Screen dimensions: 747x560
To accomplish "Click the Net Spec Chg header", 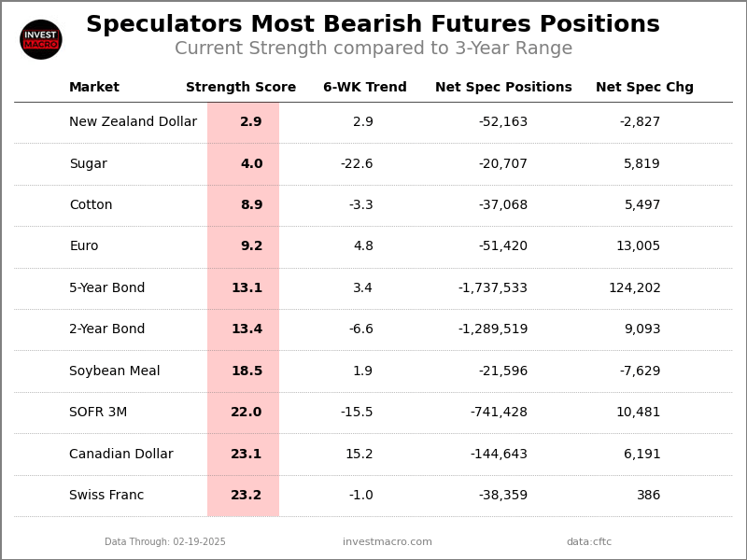I will [x=644, y=88].
